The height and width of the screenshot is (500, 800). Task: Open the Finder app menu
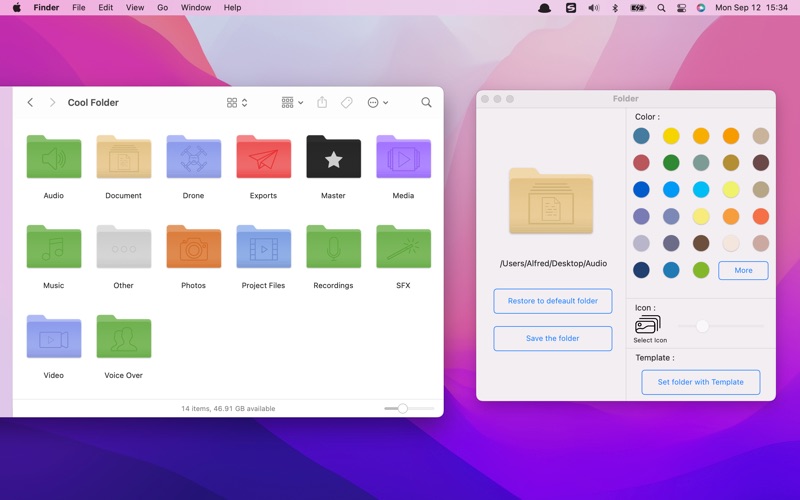coord(46,8)
